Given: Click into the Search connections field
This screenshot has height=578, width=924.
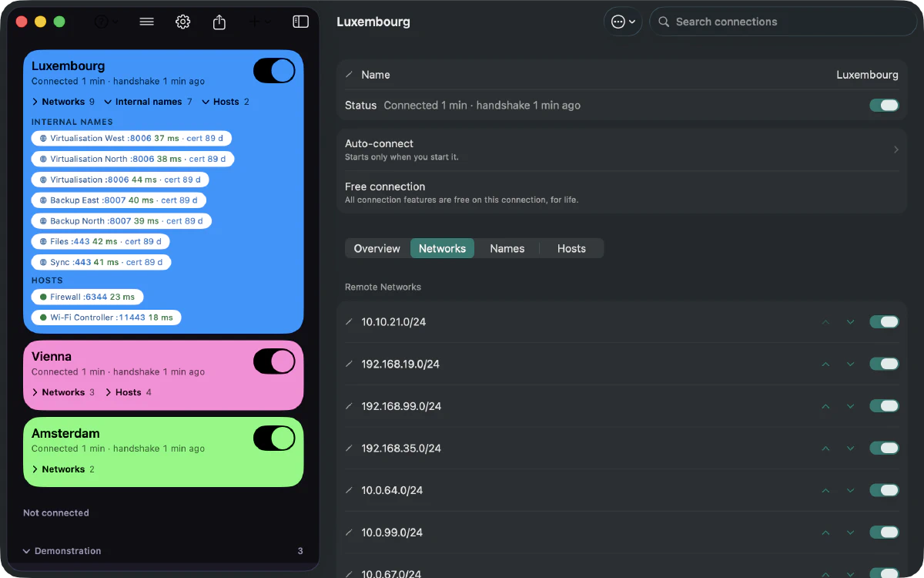Looking at the screenshot, I should click(783, 22).
